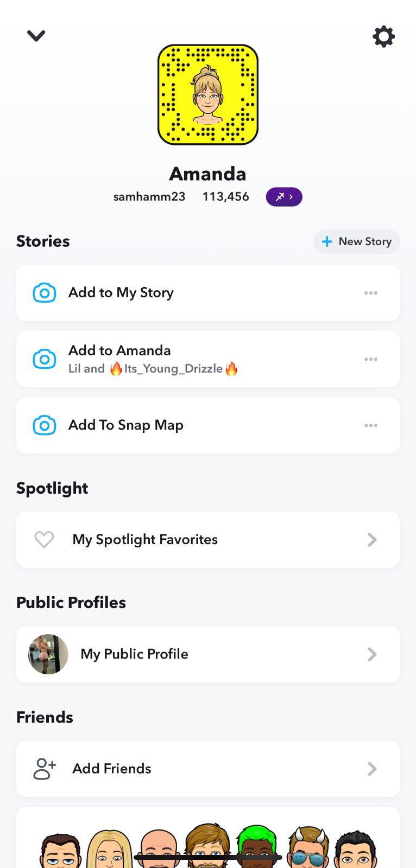The height and width of the screenshot is (868, 416).
Task: Open the Add Friends row chevron
Action: pos(372,769)
